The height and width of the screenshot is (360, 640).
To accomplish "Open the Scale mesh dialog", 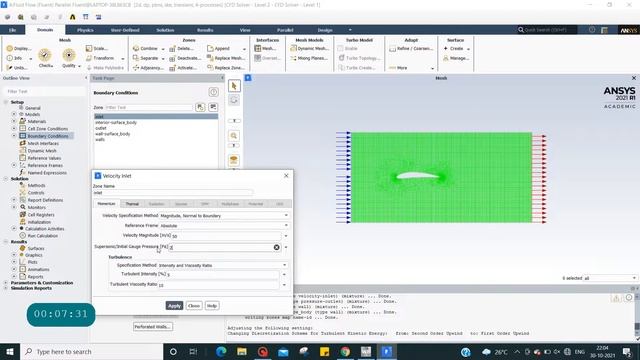I will coord(97,48).
